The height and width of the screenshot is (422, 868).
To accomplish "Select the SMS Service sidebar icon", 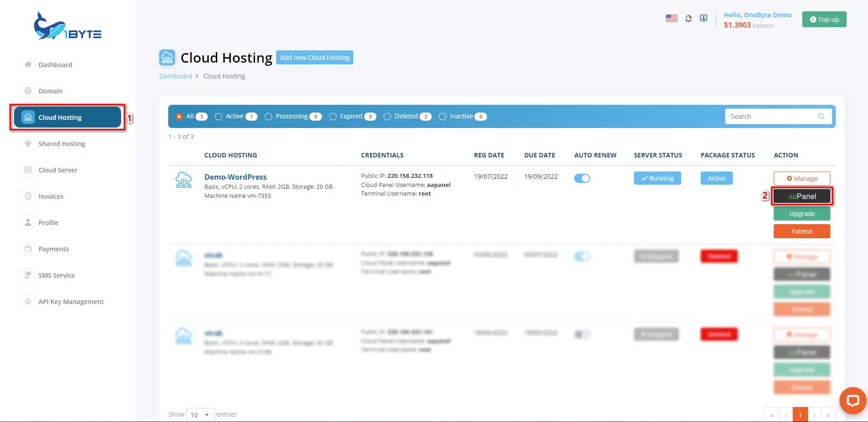I will click(28, 275).
